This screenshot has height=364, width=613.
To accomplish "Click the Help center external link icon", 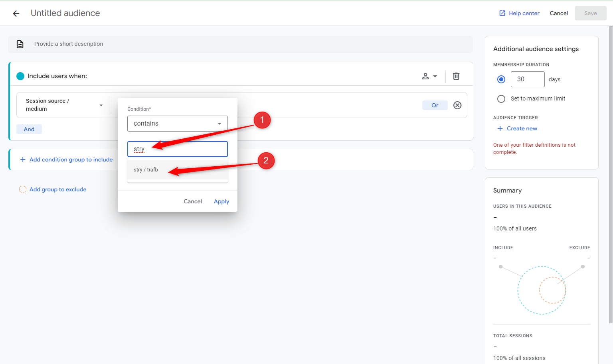I will 502,13.
